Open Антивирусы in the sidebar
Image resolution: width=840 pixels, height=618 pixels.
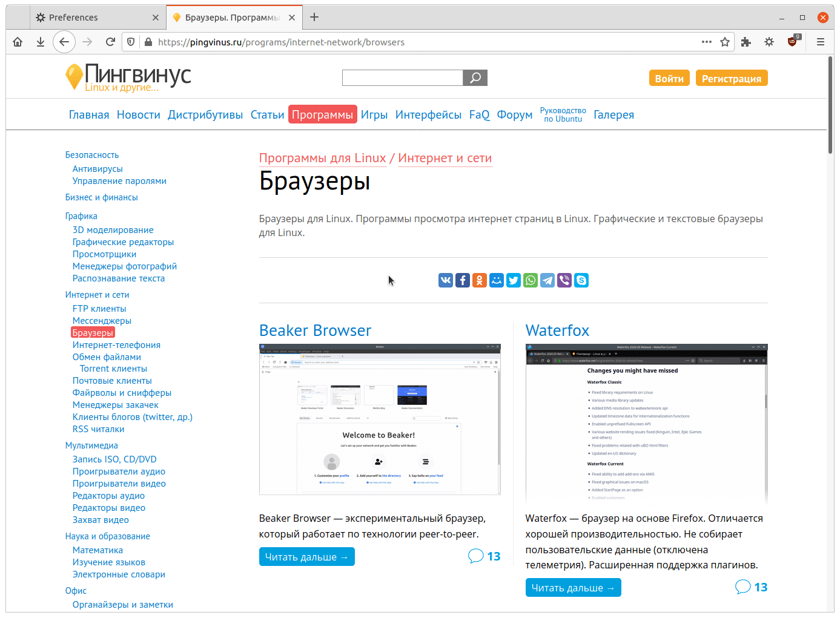coord(98,169)
